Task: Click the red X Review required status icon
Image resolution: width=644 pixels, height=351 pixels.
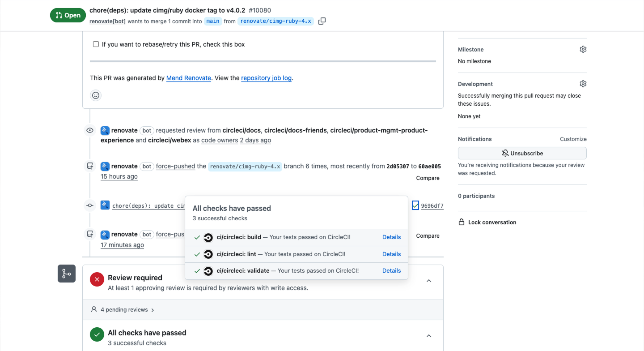Action: [97, 279]
